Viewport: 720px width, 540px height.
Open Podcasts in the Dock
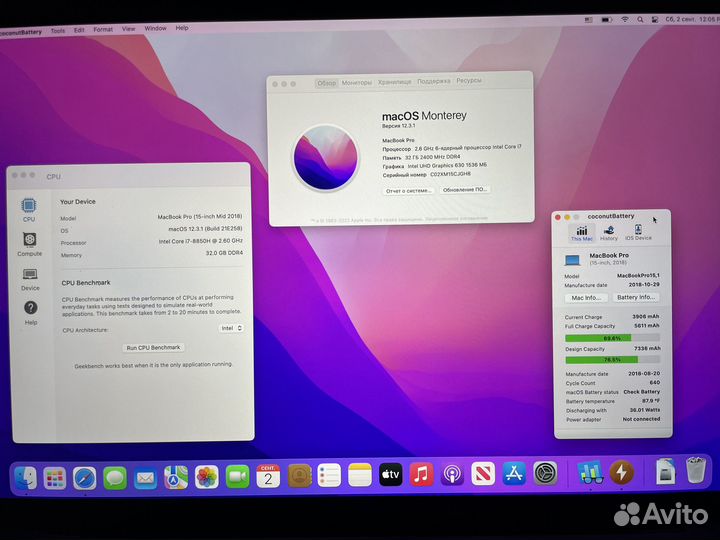pos(452,474)
